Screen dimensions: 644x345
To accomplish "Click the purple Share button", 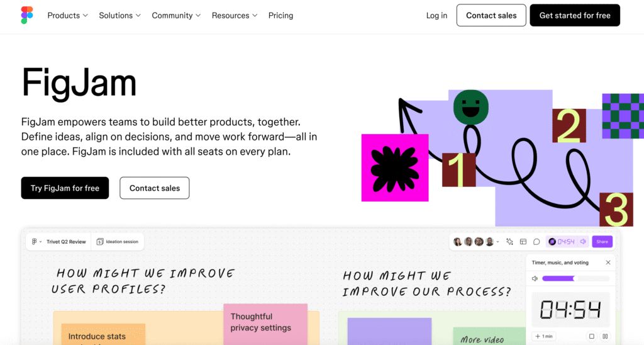I will 602,242.
